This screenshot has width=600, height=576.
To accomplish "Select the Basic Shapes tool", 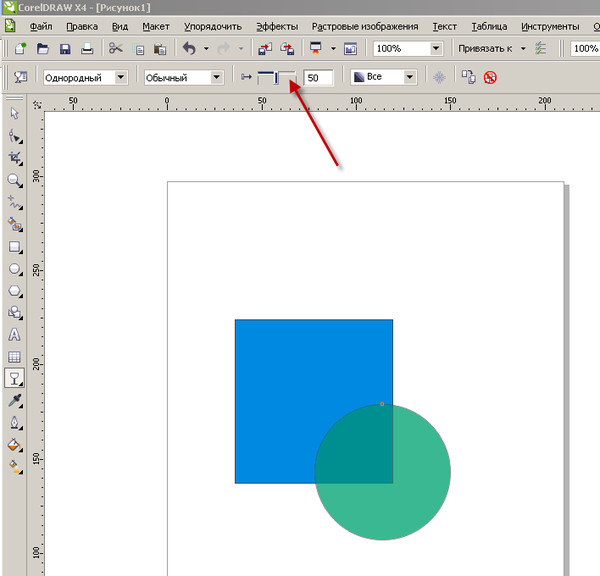I will 15,312.
